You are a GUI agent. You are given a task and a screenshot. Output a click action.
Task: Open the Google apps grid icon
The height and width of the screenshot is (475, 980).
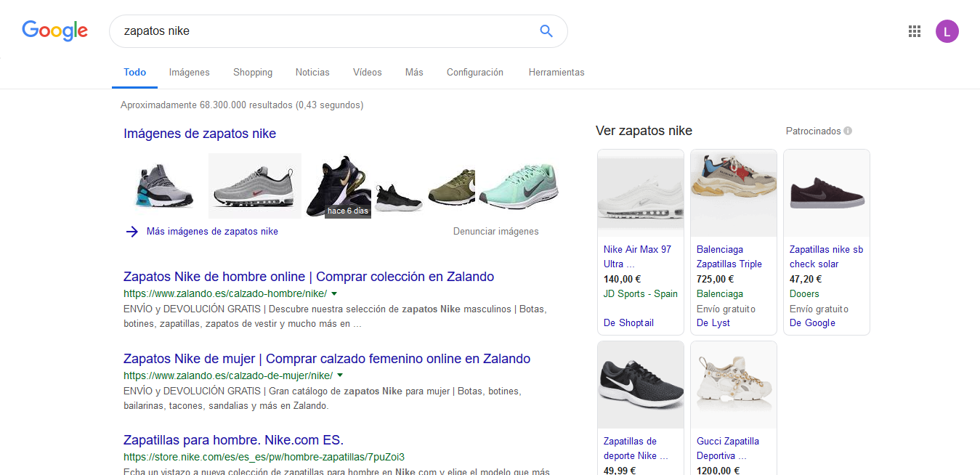(x=914, y=31)
